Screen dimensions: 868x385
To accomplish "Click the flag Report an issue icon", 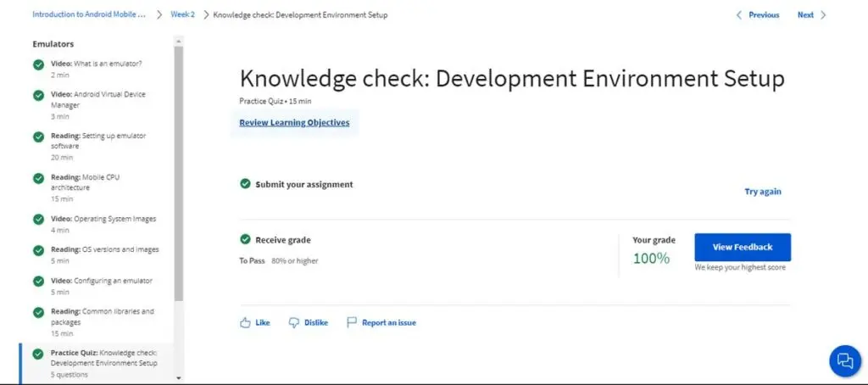I will (x=352, y=322).
